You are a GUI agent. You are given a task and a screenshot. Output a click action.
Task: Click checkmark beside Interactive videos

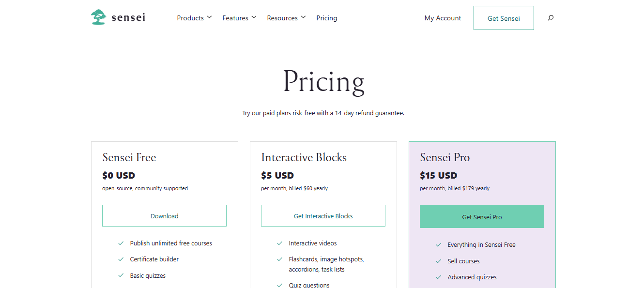coord(280,243)
